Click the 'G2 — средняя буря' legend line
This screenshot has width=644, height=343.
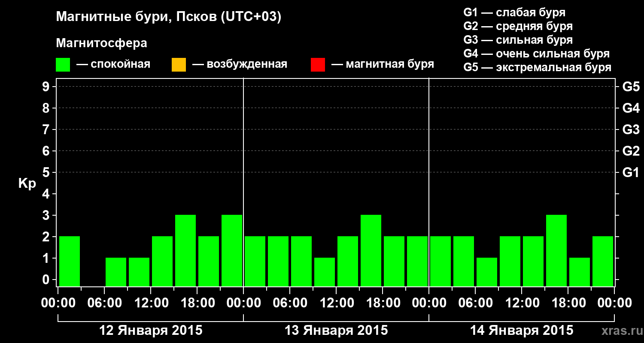(x=518, y=26)
